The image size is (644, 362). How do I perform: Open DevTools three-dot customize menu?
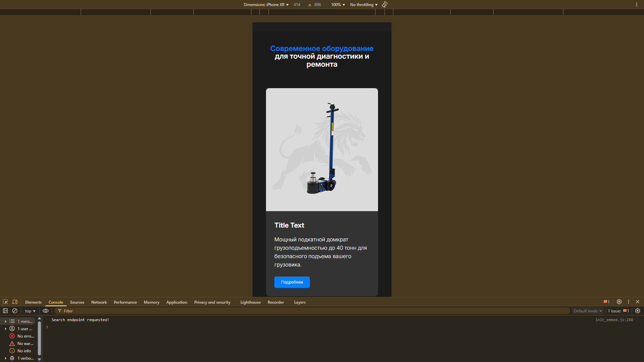tap(629, 302)
